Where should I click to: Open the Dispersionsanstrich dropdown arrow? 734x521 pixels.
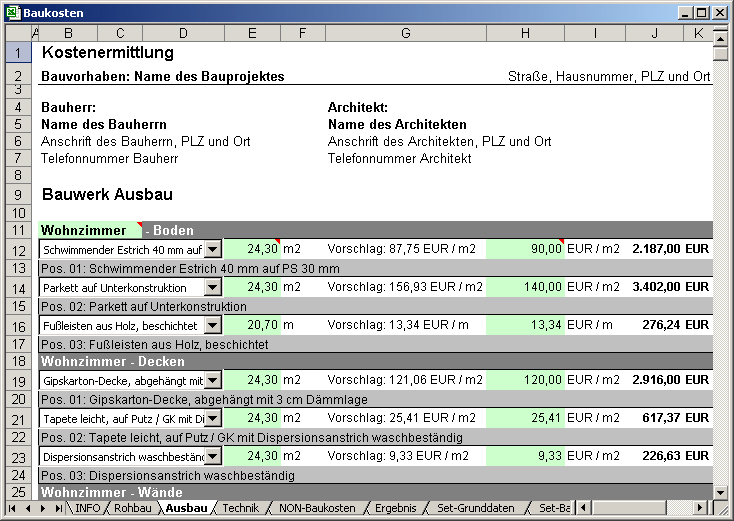213,456
